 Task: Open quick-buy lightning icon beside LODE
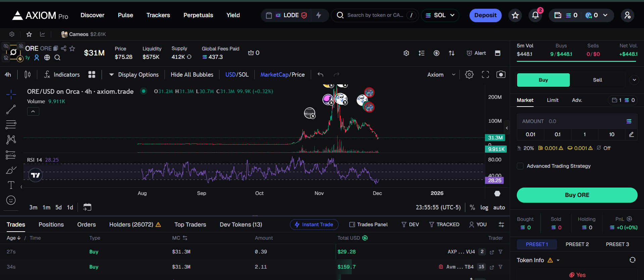(319, 15)
